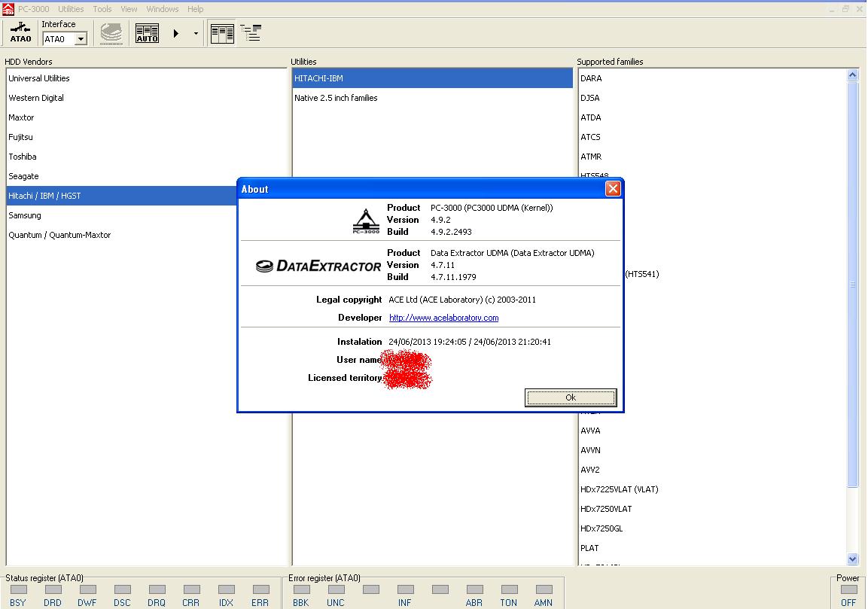Open the Windows menu
868x609 pixels.
(x=162, y=9)
